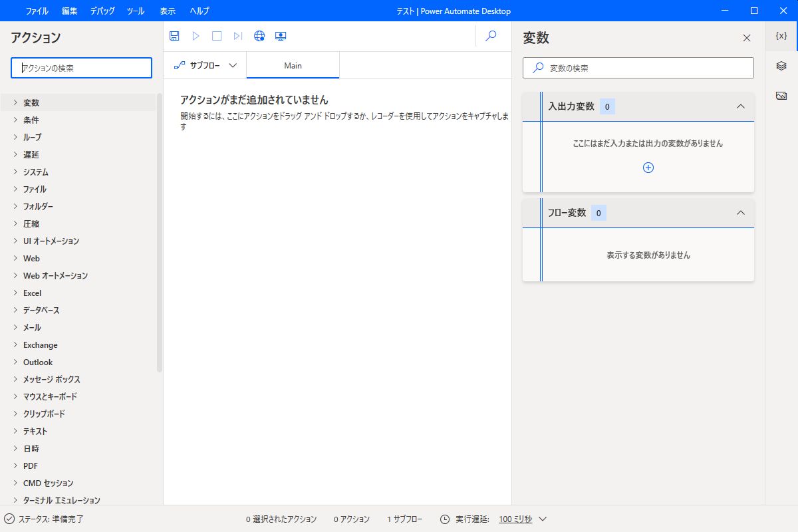Open the UI elements layers icon
Image resolution: width=798 pixels, height=532 pixels.
(781, 66)
